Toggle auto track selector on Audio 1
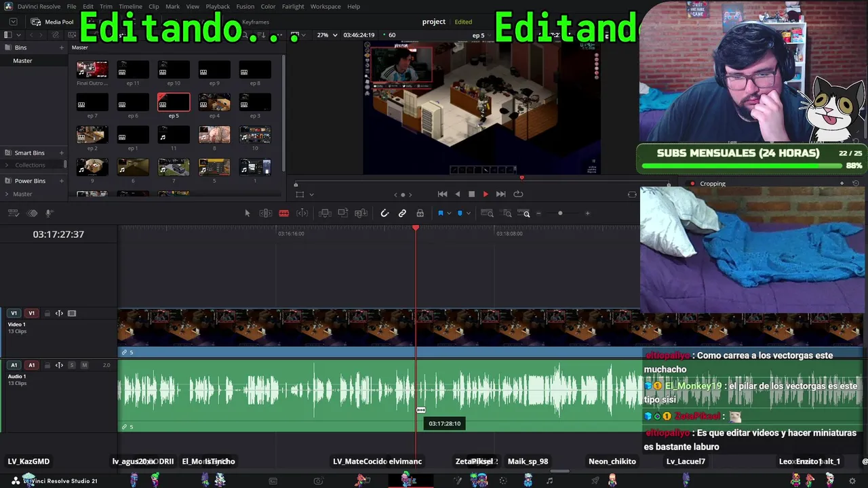The height and width of the screenshot is (488, 868). coord(59,365)
